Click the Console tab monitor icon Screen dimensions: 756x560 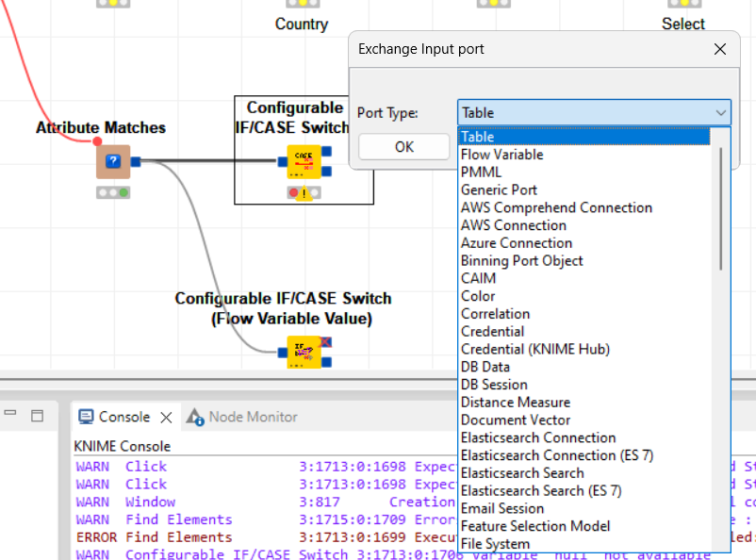tap(86, 417)
